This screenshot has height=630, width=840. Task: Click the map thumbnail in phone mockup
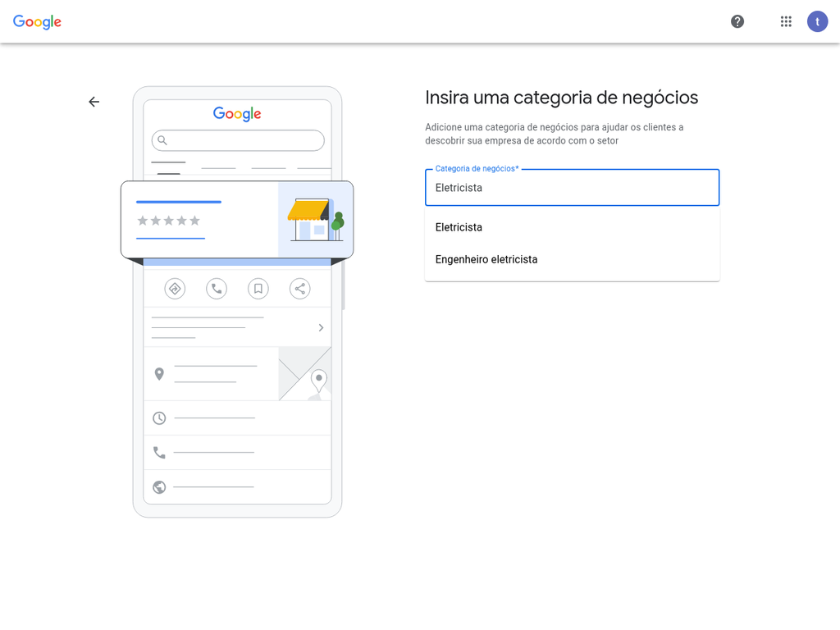tap(305, 374)
